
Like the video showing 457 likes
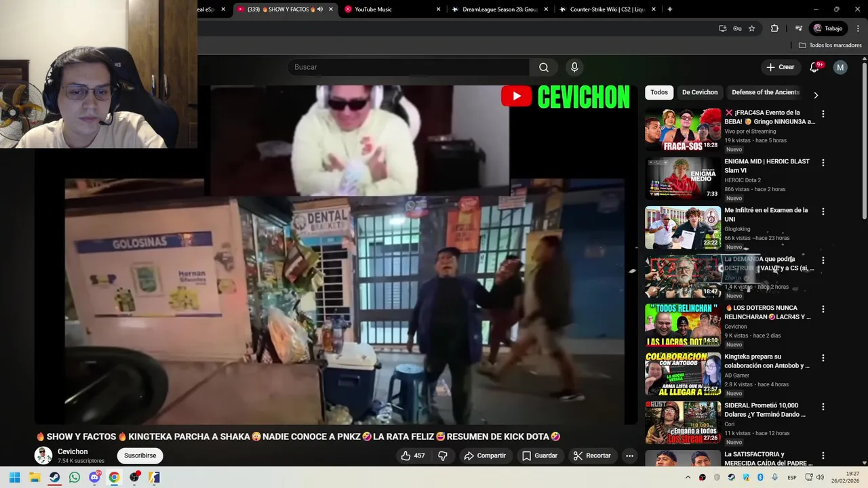tap(413, 455)
